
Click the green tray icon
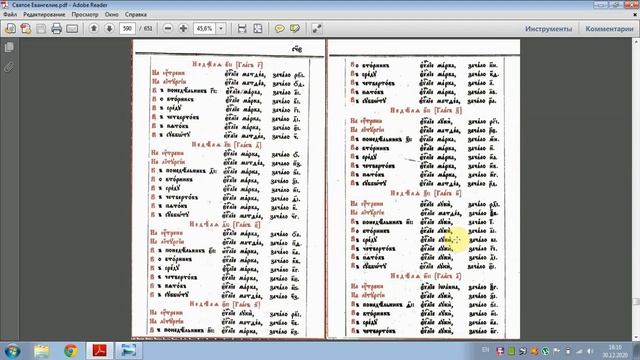[511, 351]
